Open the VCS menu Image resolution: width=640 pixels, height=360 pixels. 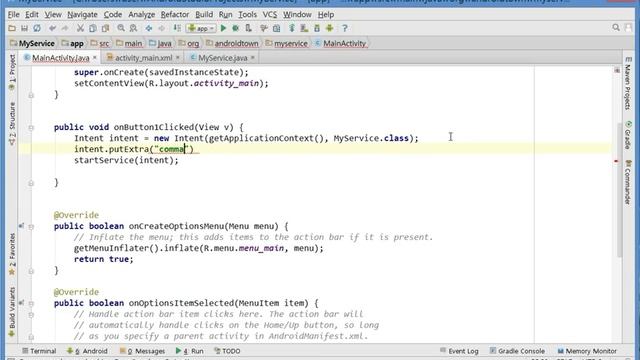pos(269,15)
